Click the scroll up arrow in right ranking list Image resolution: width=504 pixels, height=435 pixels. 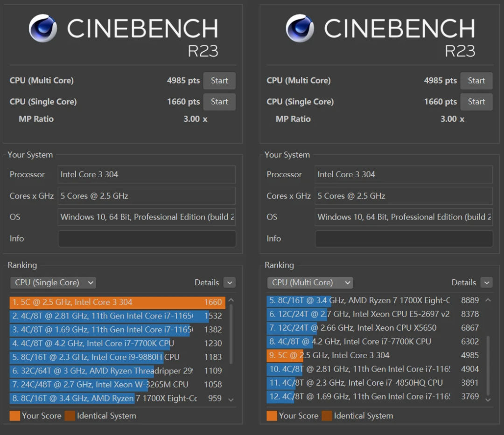(x=488, y=300)
